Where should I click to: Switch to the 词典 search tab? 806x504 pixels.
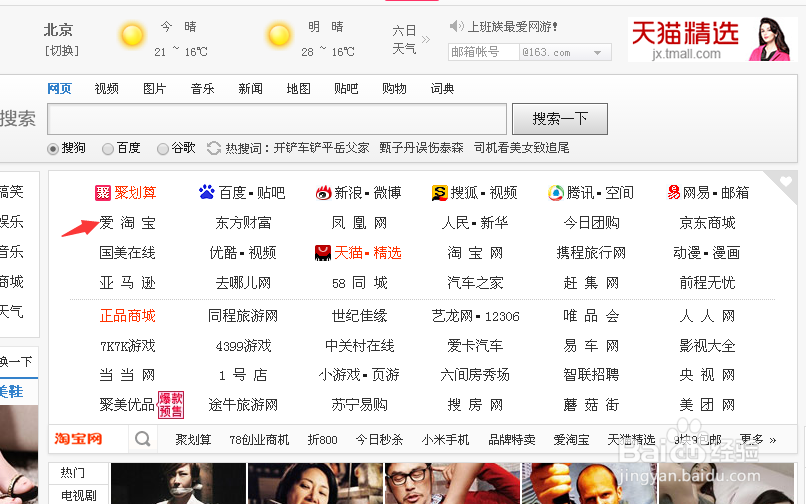click(442, 88)
